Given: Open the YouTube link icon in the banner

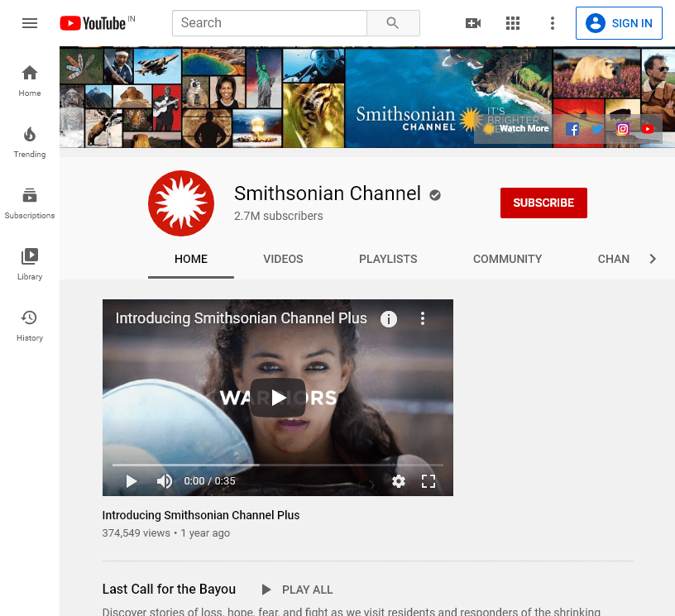Looking at the screenshot, I should click(x=648, y=129).
